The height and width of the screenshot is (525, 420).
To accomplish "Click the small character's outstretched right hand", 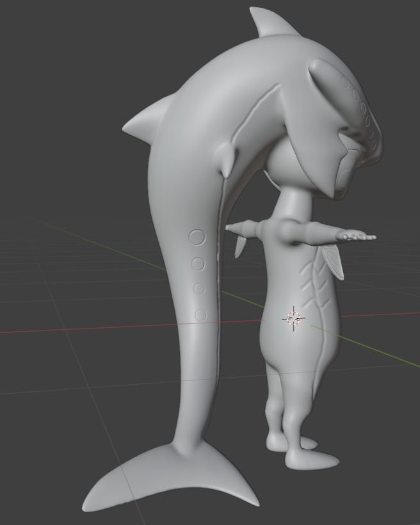I will [357, 236].
